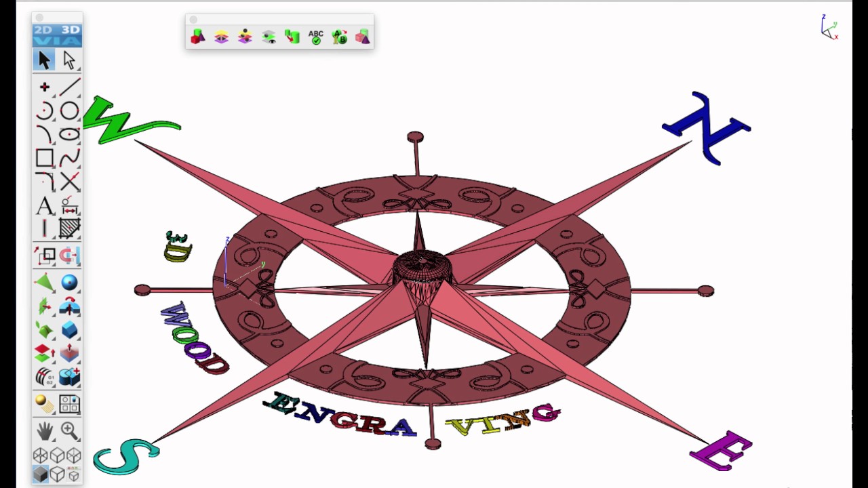Click the transparent shapes icon in palette
The image size is (868, 488).
(x=363, y=37)
